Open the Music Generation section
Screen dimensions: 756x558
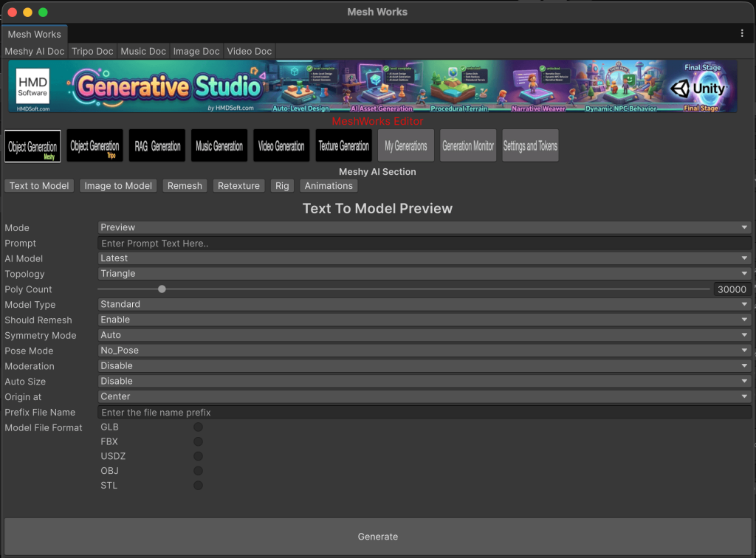click(219, 146)
